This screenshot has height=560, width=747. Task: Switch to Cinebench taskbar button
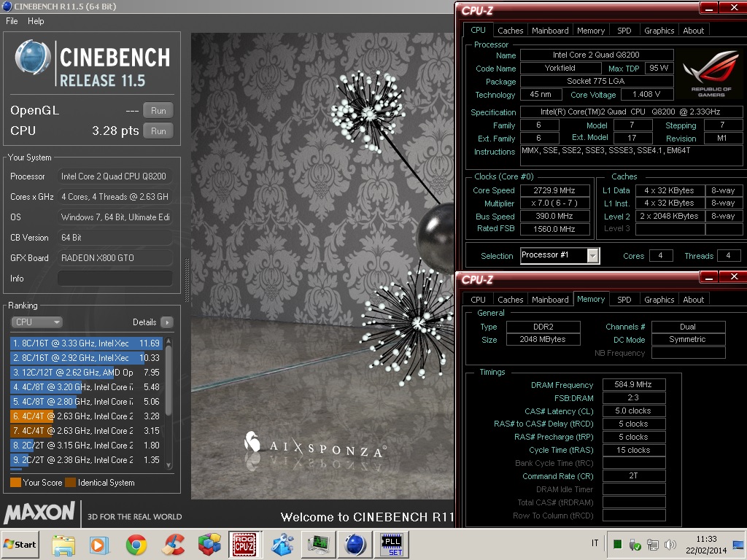[355, 544]
